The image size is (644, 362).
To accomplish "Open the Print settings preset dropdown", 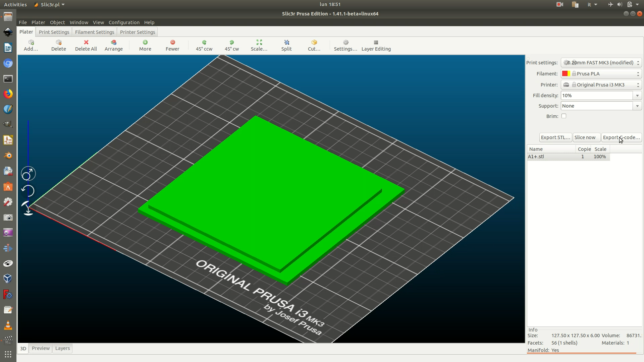I will coord(601,63).
